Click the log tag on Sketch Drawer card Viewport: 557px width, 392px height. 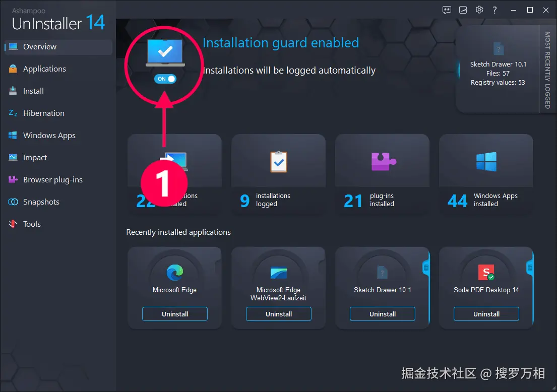pyautogui.click(x=426, y=268)
